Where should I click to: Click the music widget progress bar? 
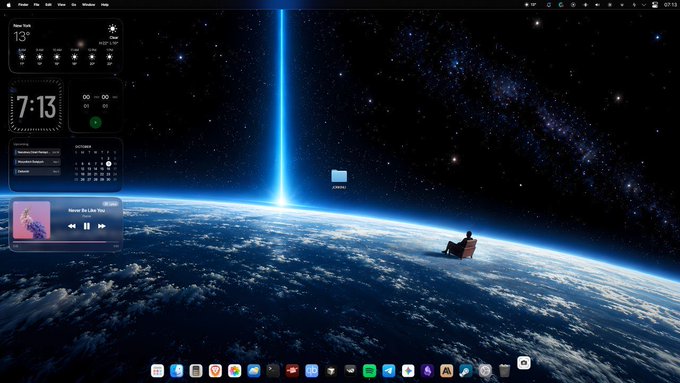tap(66, 242)
